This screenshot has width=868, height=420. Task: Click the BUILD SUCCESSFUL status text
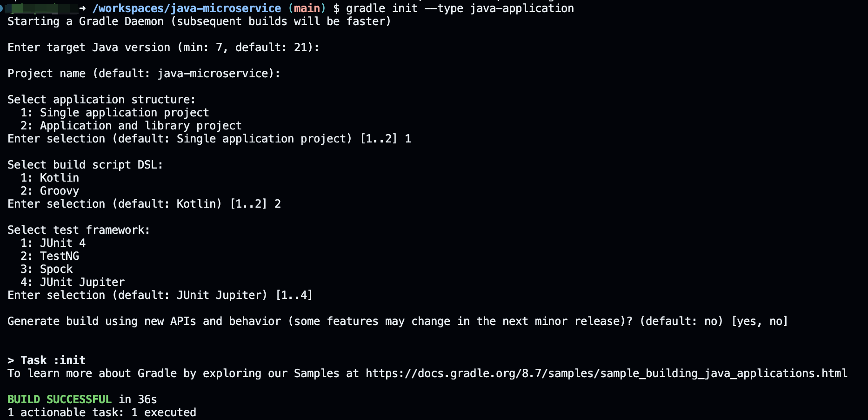pos(60,400)
